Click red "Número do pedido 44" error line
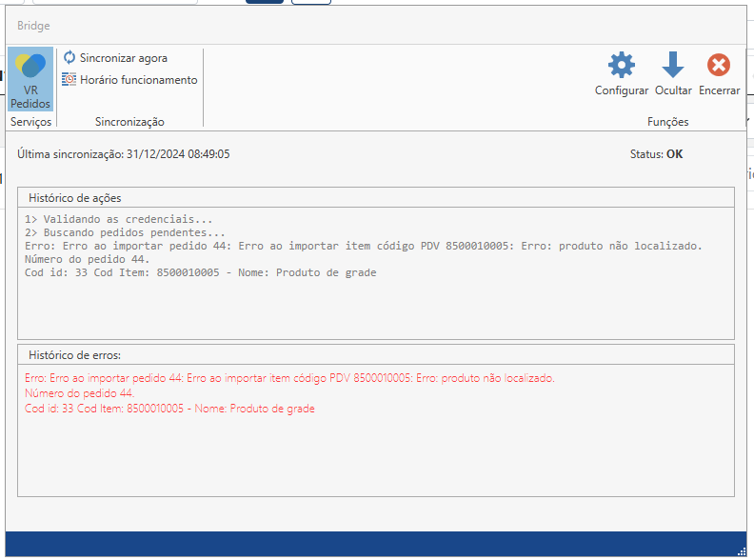Viewport: 754px width, 560px height. click(80, 393)
